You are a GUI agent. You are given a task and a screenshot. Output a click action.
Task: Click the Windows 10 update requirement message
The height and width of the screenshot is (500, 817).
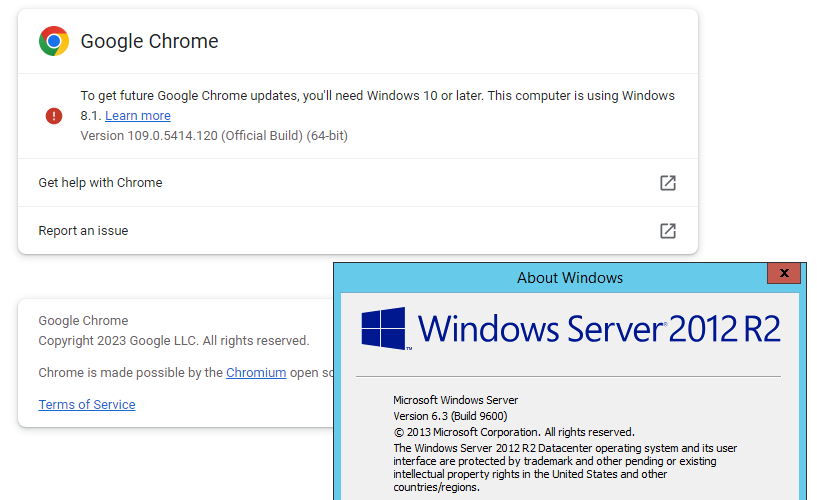click(x=377, y=96)
